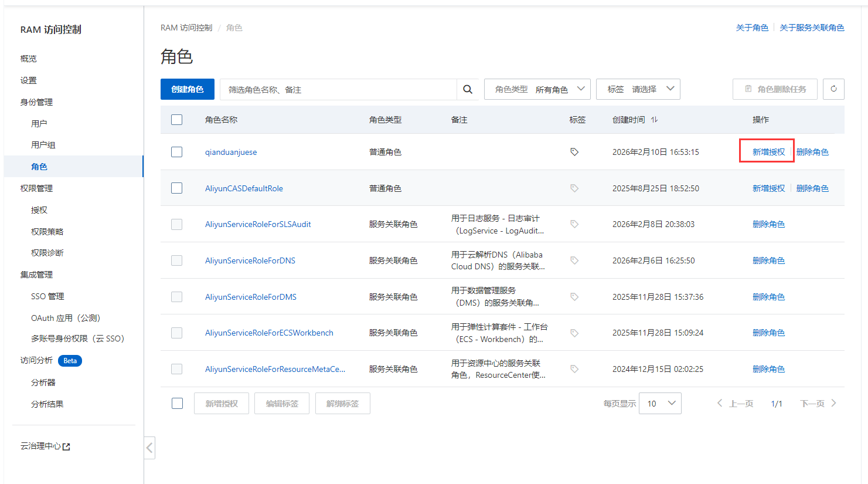Check the AliyunServiceRoleForSLSAudit row checkbox

176,224
